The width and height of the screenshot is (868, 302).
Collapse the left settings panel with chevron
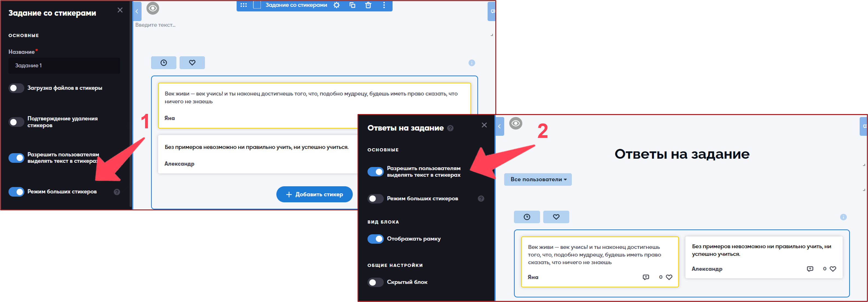click(137, 11)
